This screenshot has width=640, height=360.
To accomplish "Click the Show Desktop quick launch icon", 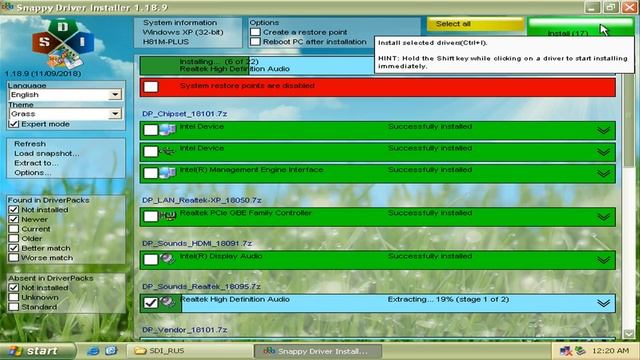I will pos(111,351).
